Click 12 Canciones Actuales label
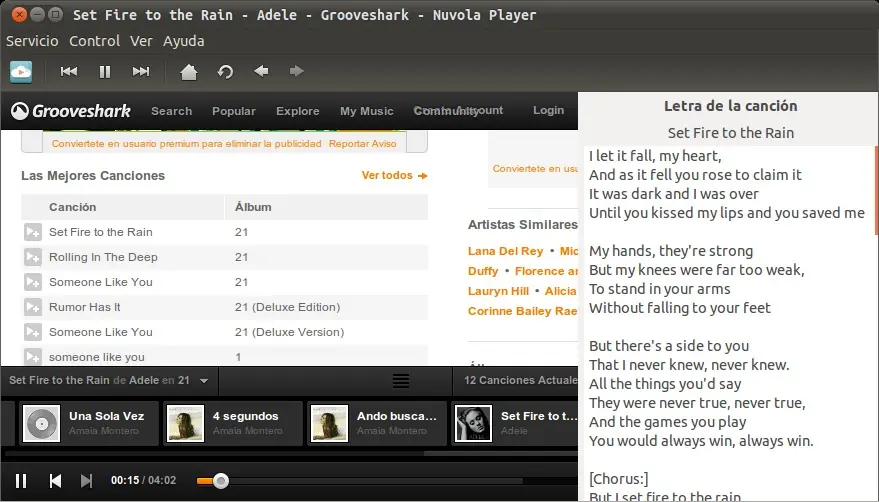Screen dimensions: 879x502 pyautogui.click(x=521, y=380)
